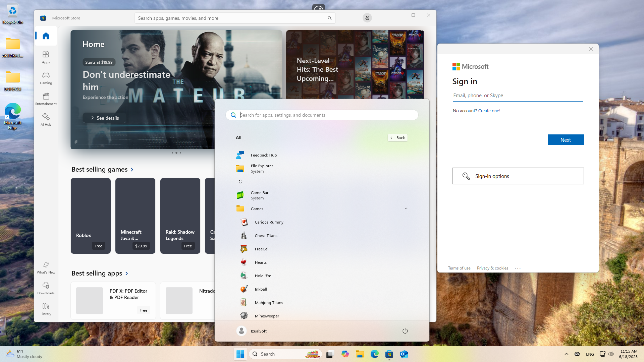Open Apps section in Microsoft Store
This screenshot has height=362, width=644.
[46, 57]
